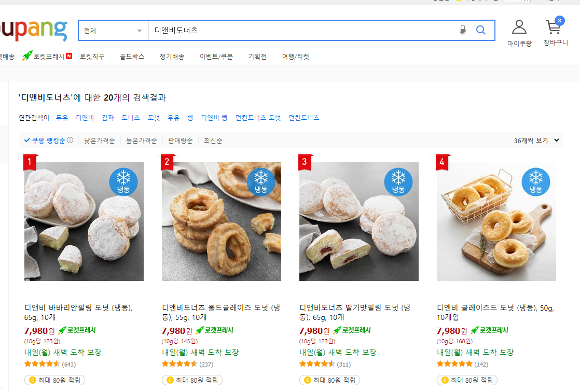
Task: Open the 정기배송 menu
Action: click(x=172, y=56)
